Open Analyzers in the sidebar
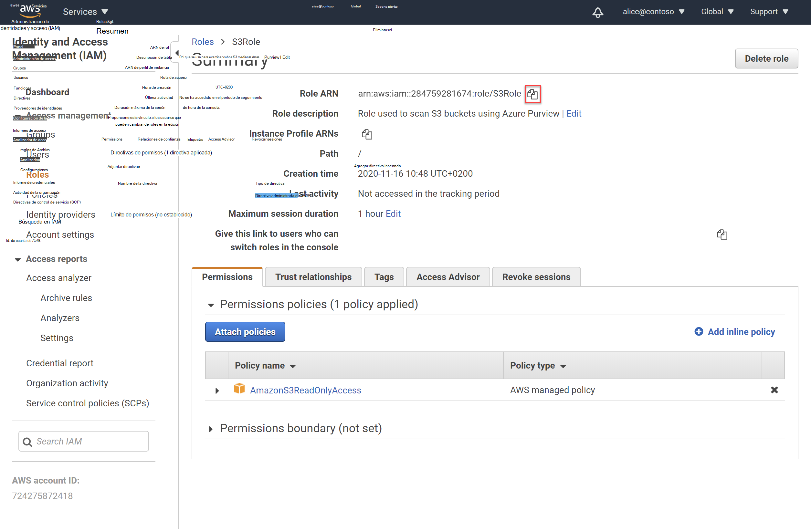The image size is (811, 532). tap(60, 318)
